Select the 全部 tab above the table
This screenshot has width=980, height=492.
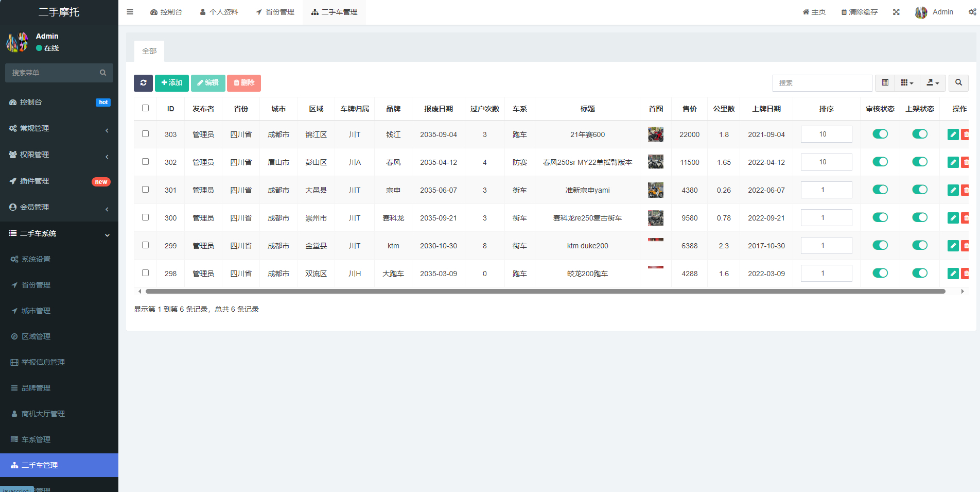click(x=149, y=51)
